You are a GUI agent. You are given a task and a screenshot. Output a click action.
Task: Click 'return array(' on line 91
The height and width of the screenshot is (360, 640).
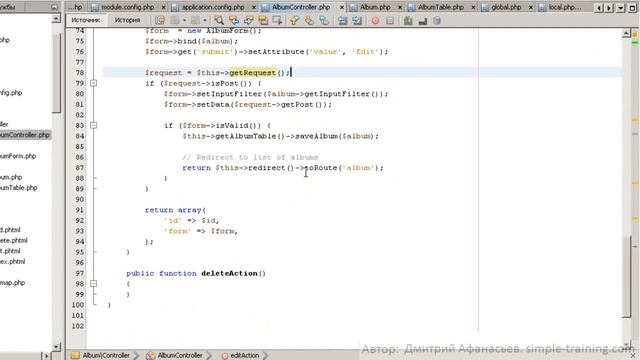click(176, 210)
